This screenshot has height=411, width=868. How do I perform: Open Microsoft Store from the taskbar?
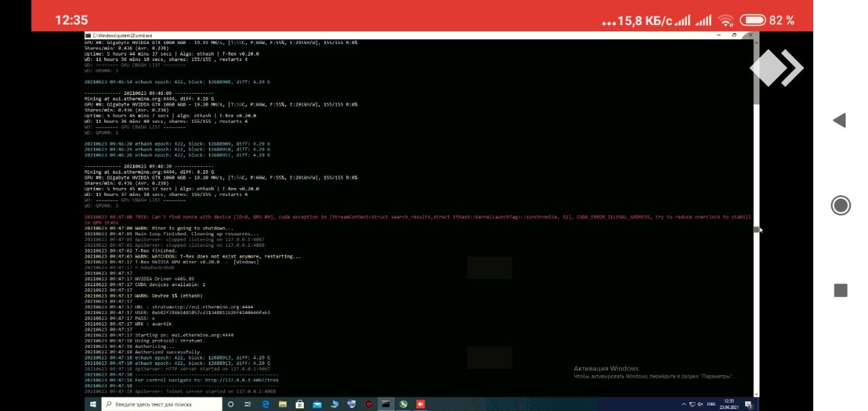(300, 404)
